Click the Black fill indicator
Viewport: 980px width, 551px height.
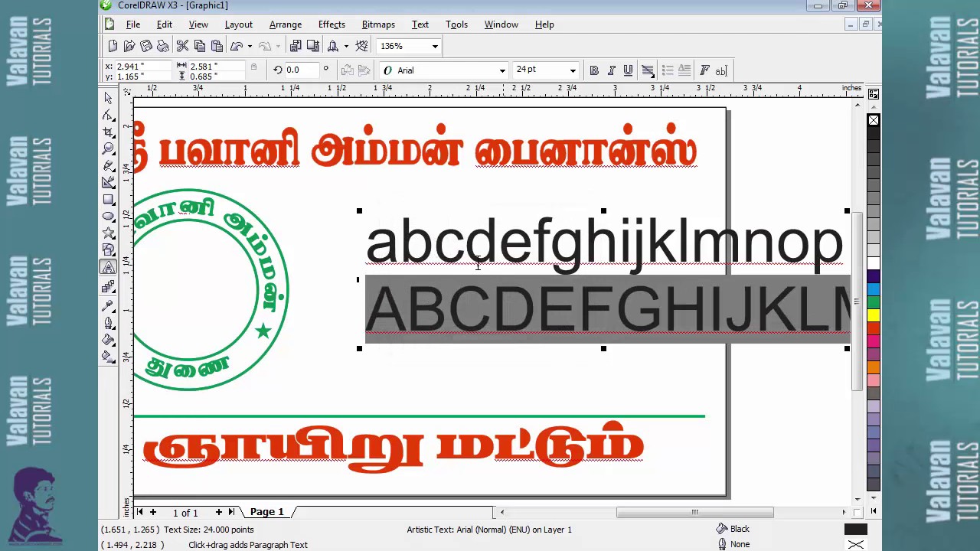(x=855, y=529)
